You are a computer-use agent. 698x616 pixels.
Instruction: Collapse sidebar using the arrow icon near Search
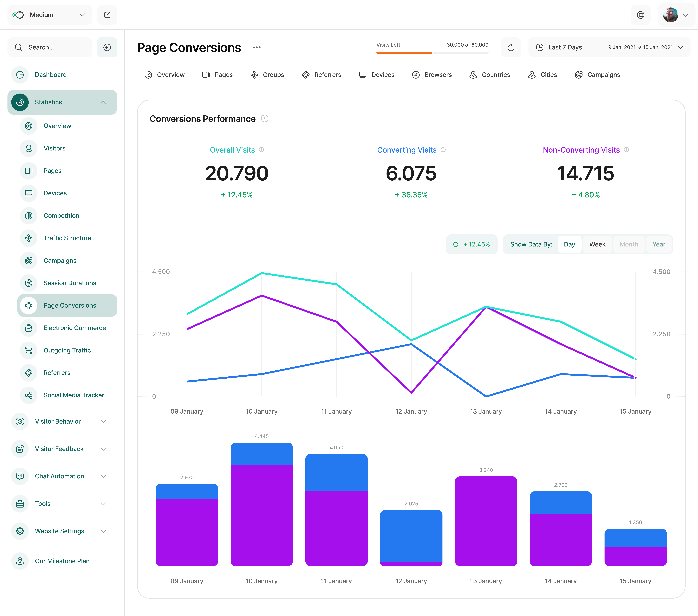point(107,47)
